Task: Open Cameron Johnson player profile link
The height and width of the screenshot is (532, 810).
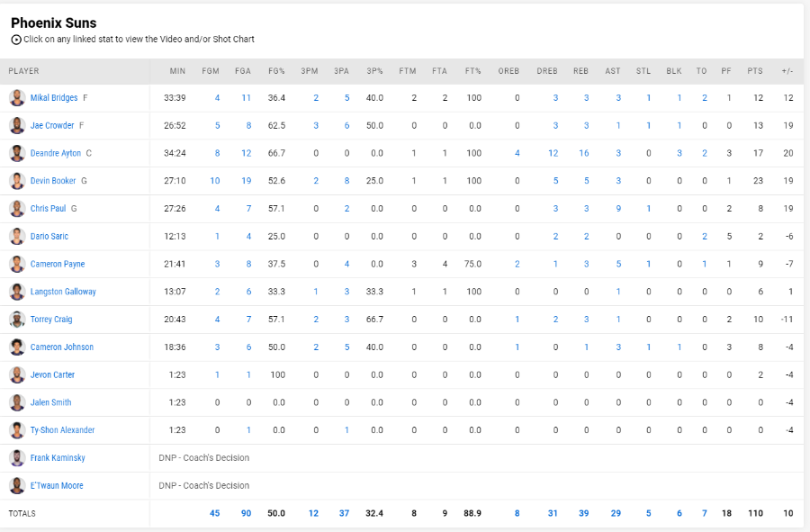Action: pyautogui.click(x=62, y=347)
